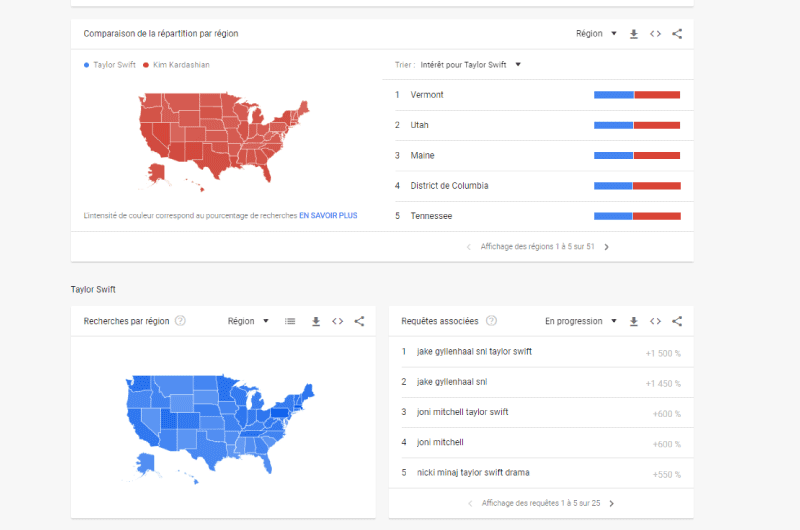Open the Intérêt pour Taylor Swift sort dropdown

(470, 65)
